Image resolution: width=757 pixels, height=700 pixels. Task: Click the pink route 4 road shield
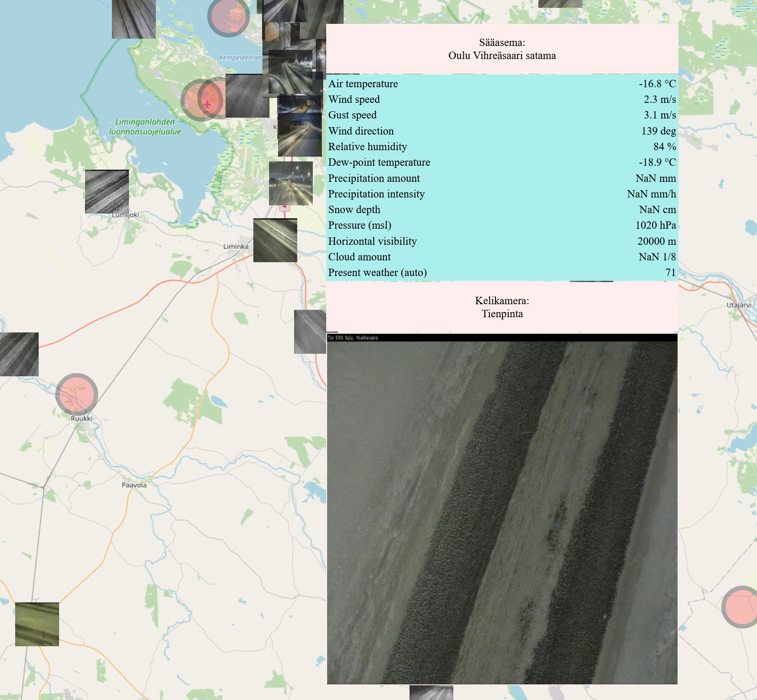coord(285,207)
